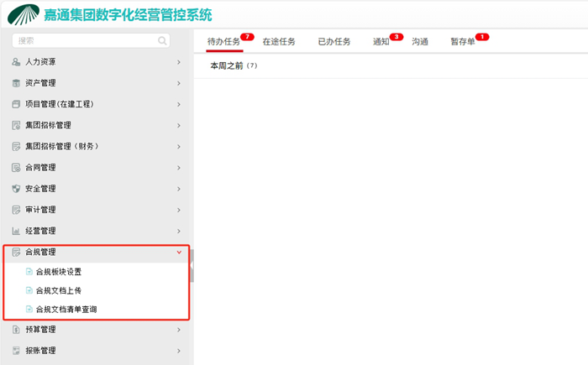The image size is (588, 365).
Task: Open 合规文档清单查询 page
Action: coord(66,310)
